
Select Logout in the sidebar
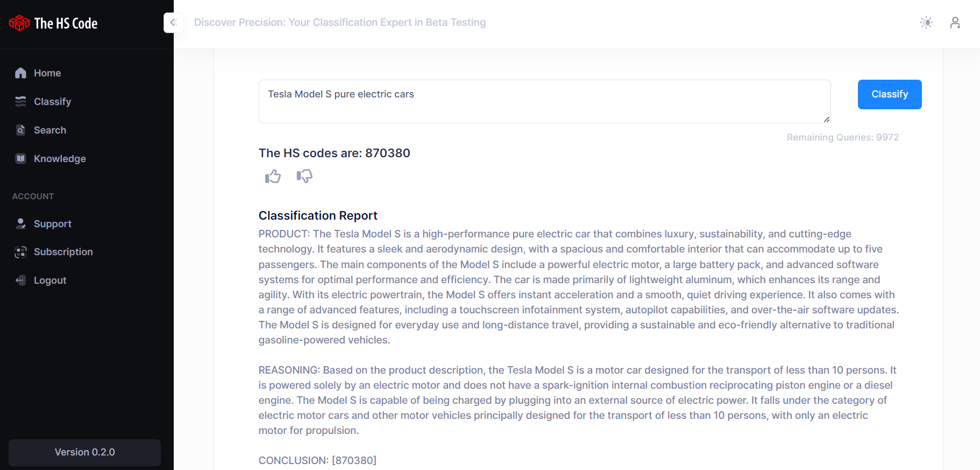click(50, 280)
